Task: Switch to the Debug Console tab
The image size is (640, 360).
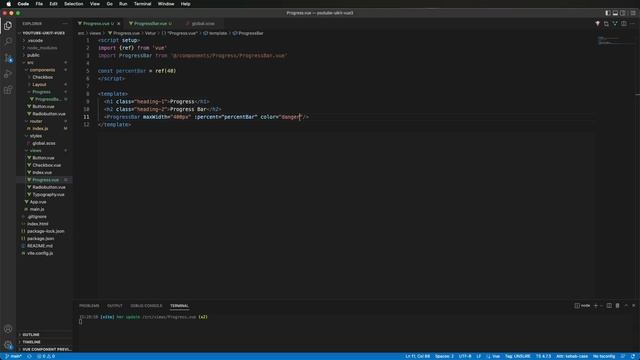Action: click(146, 306)
